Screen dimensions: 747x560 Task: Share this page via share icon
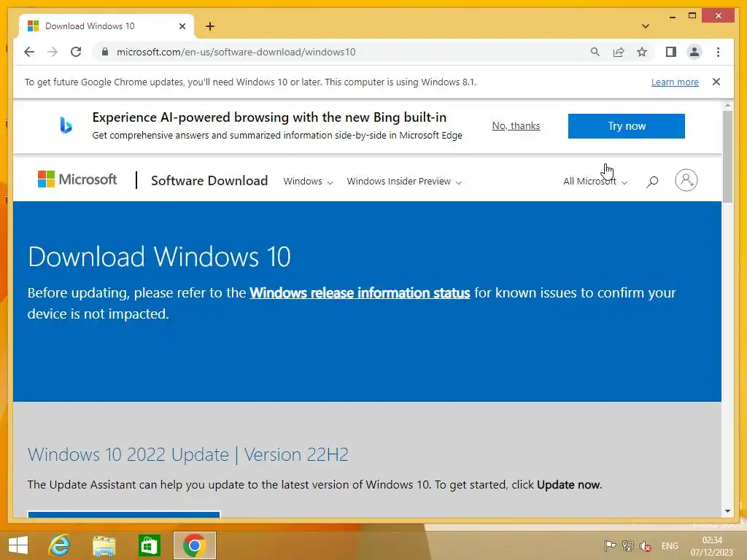(x=619, y=52)
